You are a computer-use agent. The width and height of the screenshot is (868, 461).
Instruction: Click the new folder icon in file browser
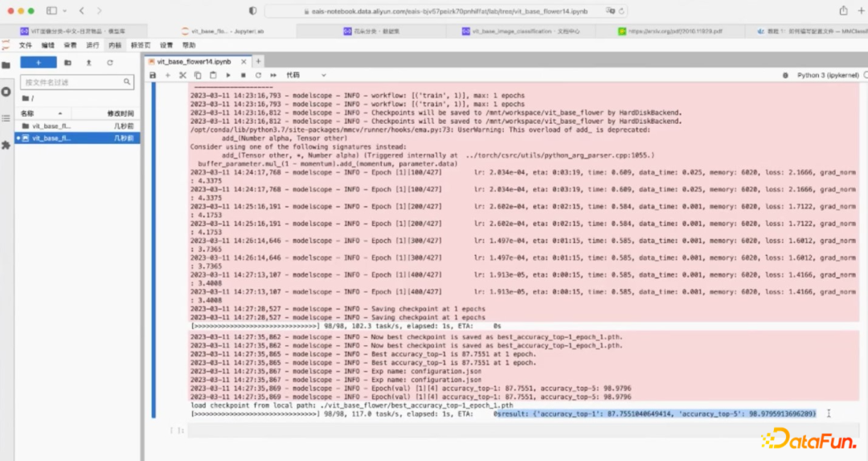pyautogui.click(x=68, y=63)
